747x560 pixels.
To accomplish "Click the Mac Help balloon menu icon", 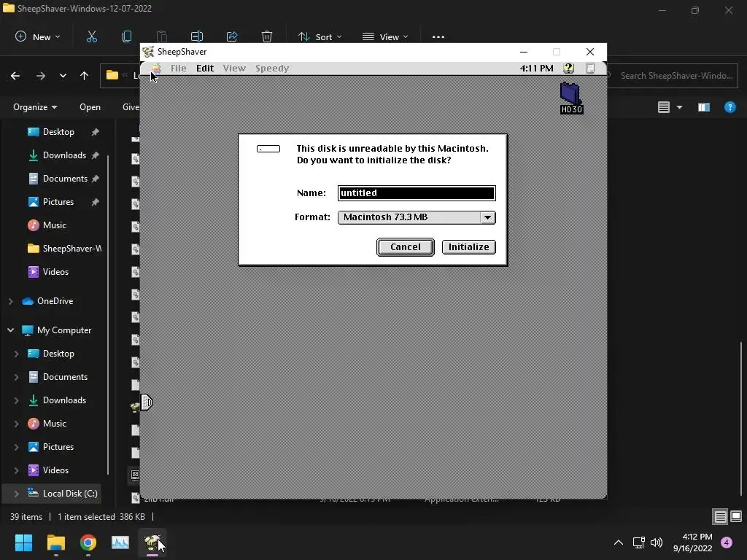I will coord(568,68).
